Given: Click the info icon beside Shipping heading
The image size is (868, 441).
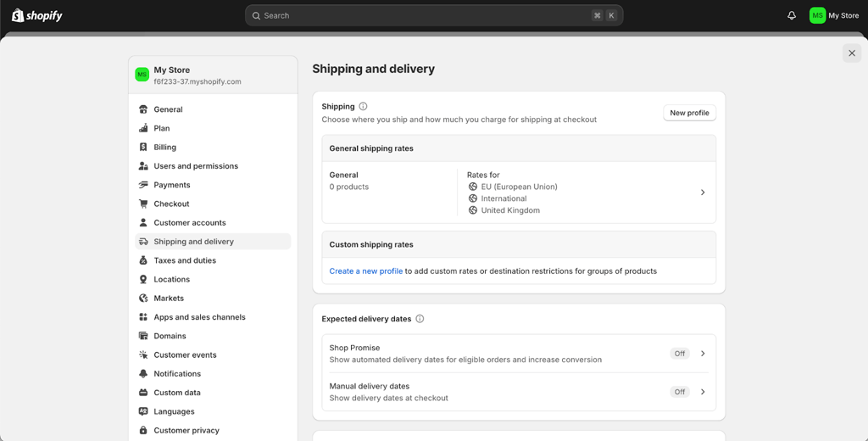Looking at the screenshot, I should point(363,106).
